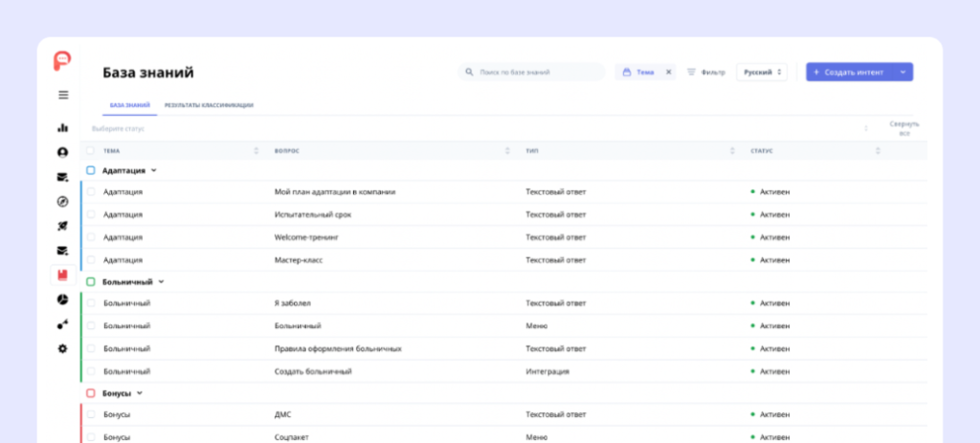
Task: Open the pie chart sidebar icon
Action: coord(63,299)
